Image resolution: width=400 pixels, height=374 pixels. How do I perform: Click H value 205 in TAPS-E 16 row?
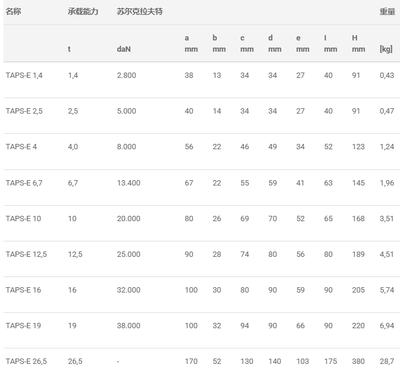(358, 290)
